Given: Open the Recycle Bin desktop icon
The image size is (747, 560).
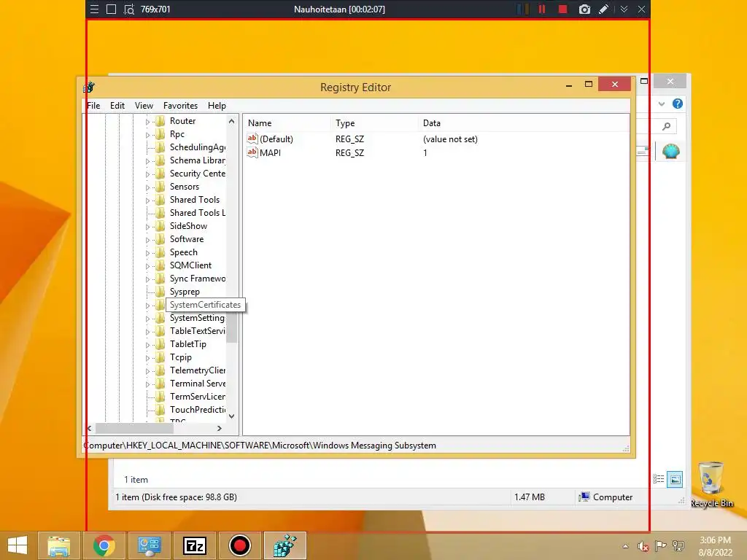Looking at the screenshot, I should point(711,485).
